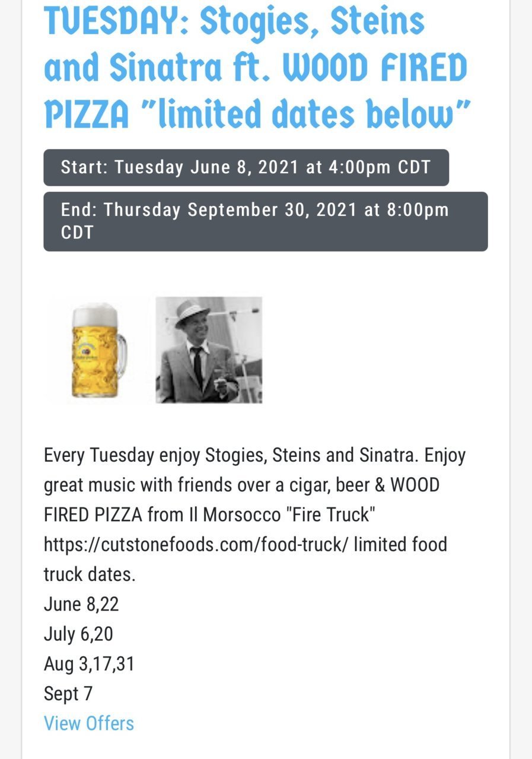Click the End: Thursday September 30 badge
This screenshot has height=759, width=532.
pyautogui.click(x=266, y=221)
